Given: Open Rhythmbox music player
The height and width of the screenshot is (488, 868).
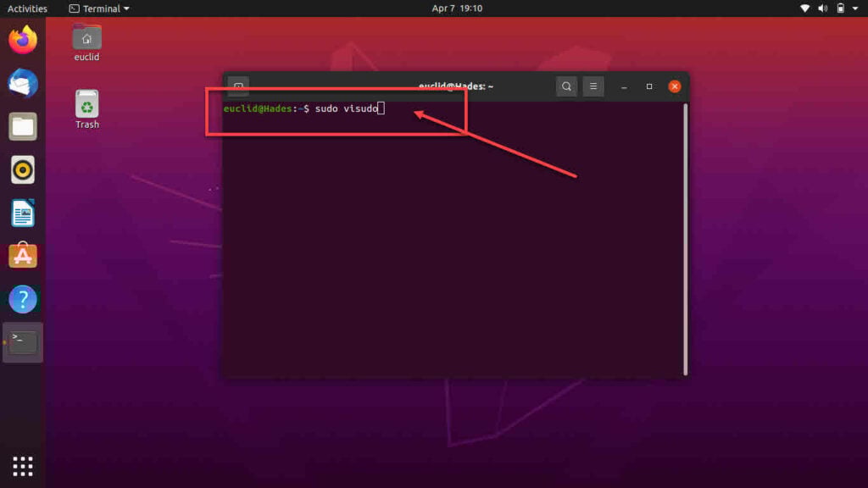Looking at the screenshot, I should (23, 169).
